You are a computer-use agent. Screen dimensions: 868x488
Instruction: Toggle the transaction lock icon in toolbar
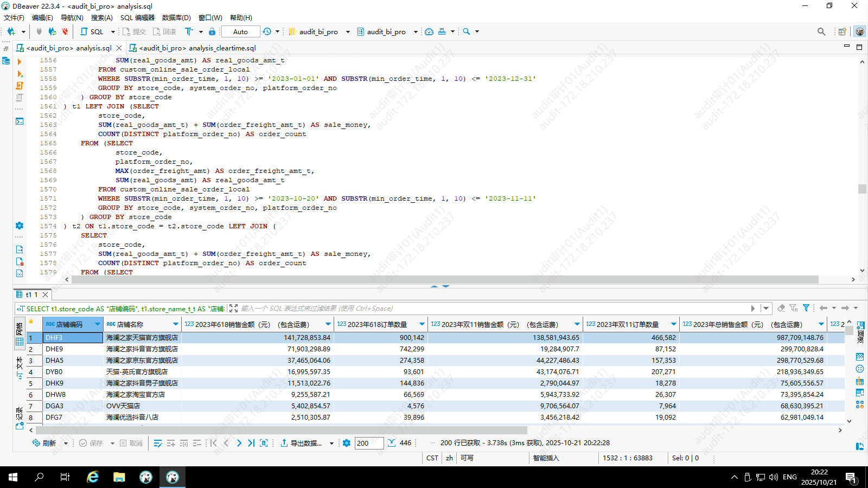point(212,31)
